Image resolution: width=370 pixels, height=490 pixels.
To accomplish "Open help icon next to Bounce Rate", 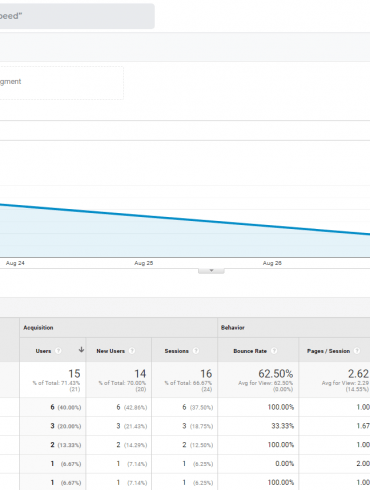I will click(x=274, y=351).
